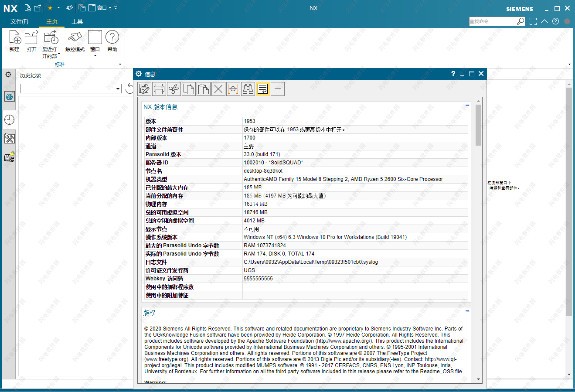
Task: Click the new file icon in quick access bar
Action: click(x=28, y=8)
